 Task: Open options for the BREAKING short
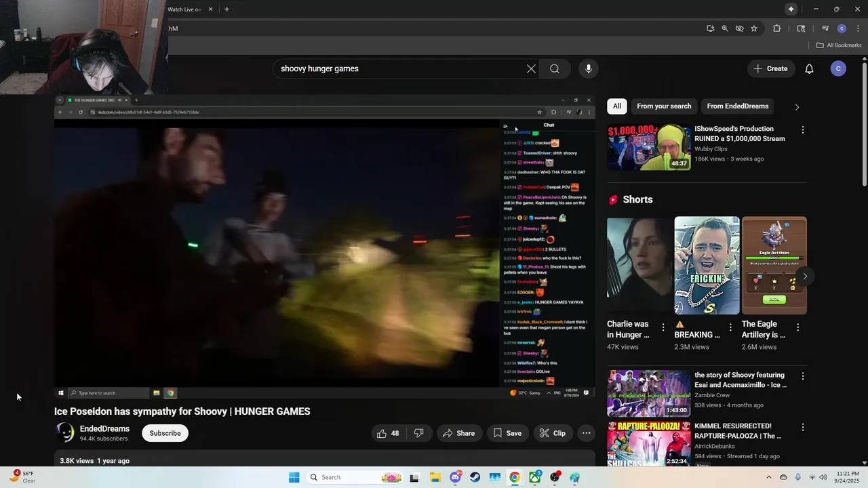pos(730,327)
